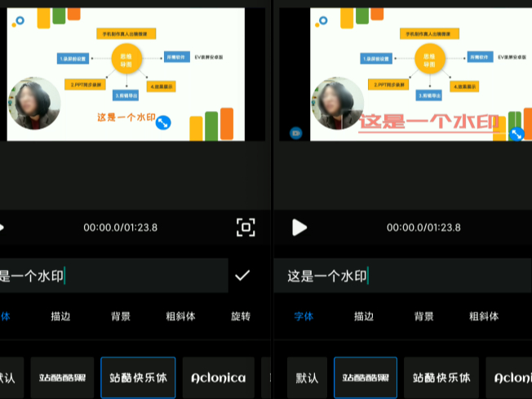Switch to 描边 tab in left panel
This screenshot has width=532, height=399.
(61, 317)
